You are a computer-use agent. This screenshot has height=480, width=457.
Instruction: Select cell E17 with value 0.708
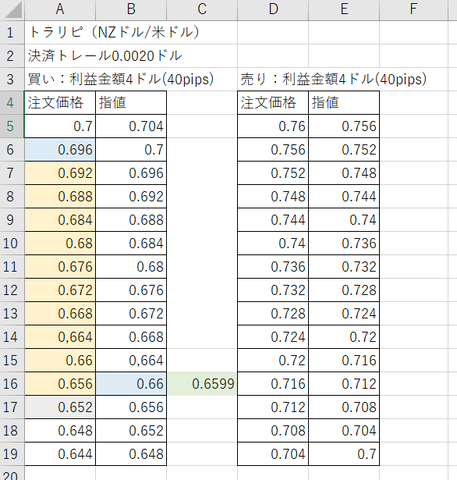(344, 407)
